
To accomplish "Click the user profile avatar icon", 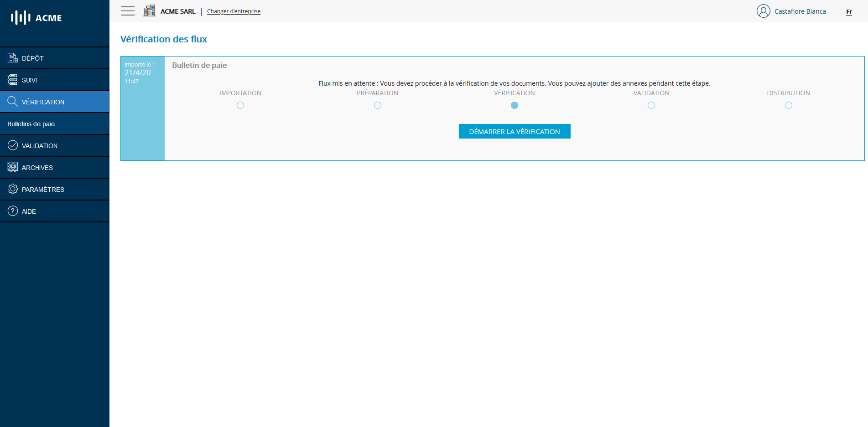I will click(x=763, y=11).
